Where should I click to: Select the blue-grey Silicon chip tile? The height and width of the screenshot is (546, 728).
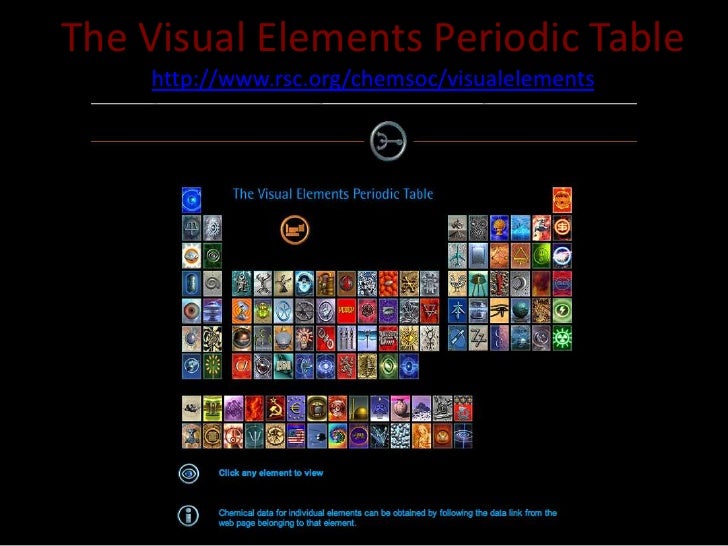(x=478, y=256)
